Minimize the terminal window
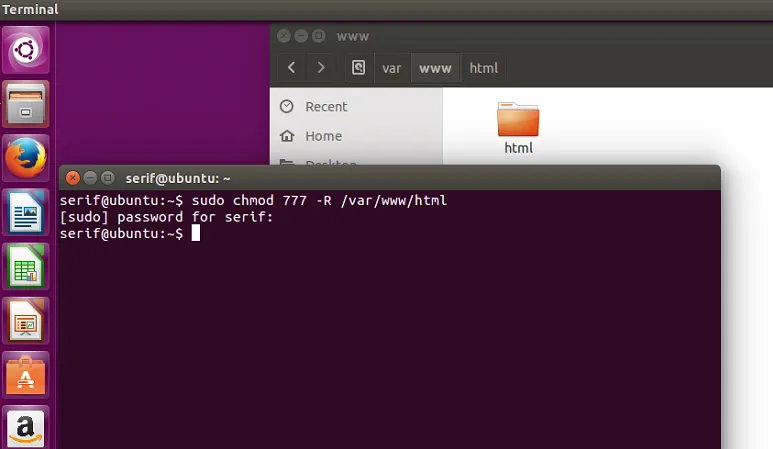773x449 pixels. (90, 177)
